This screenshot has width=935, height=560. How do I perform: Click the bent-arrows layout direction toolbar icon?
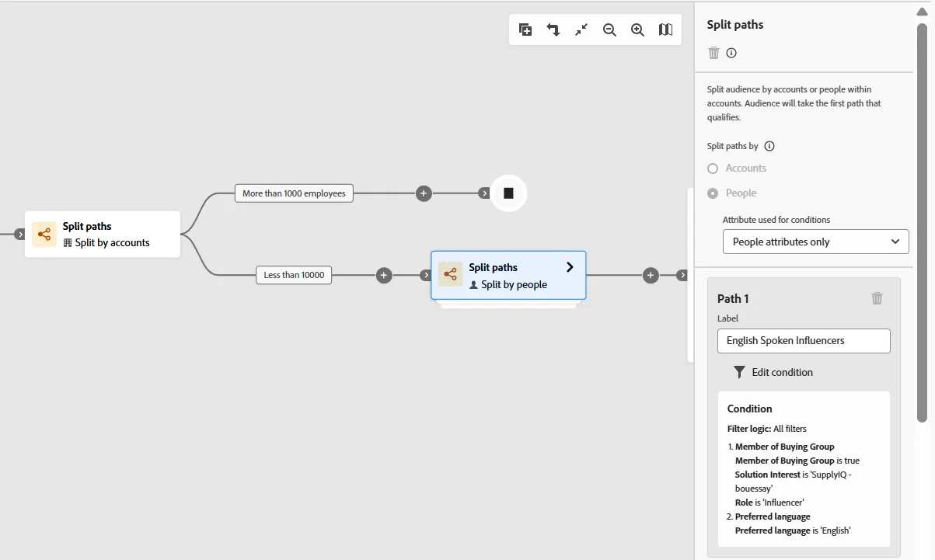pos(553,30)
